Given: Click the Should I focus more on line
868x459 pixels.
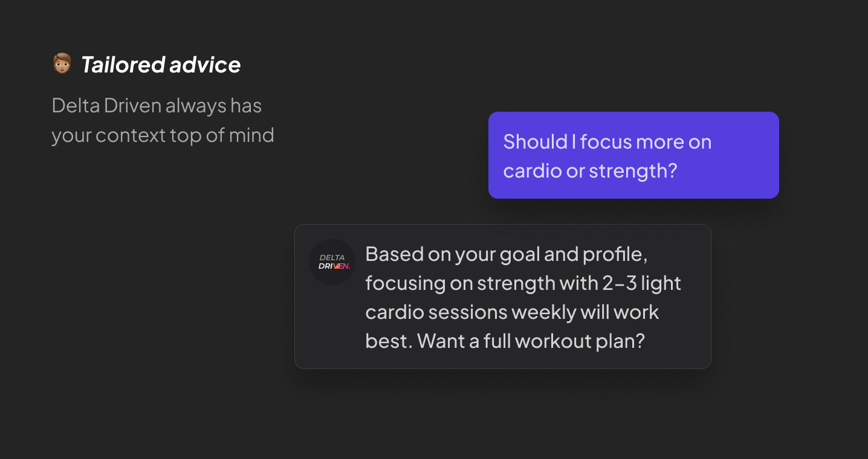Looking at the screenshot, I should [607, 141].
